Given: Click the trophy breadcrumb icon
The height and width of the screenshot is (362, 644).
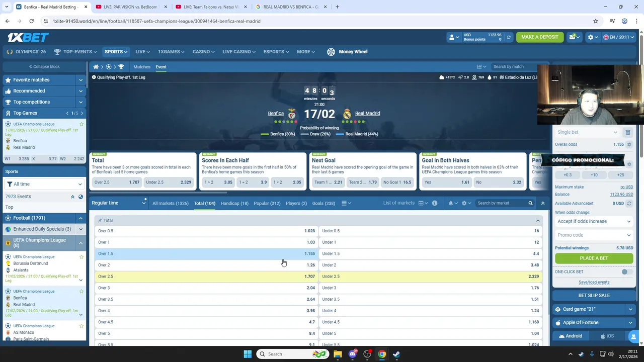Looking at the screenshot, I should pos(121,67).
